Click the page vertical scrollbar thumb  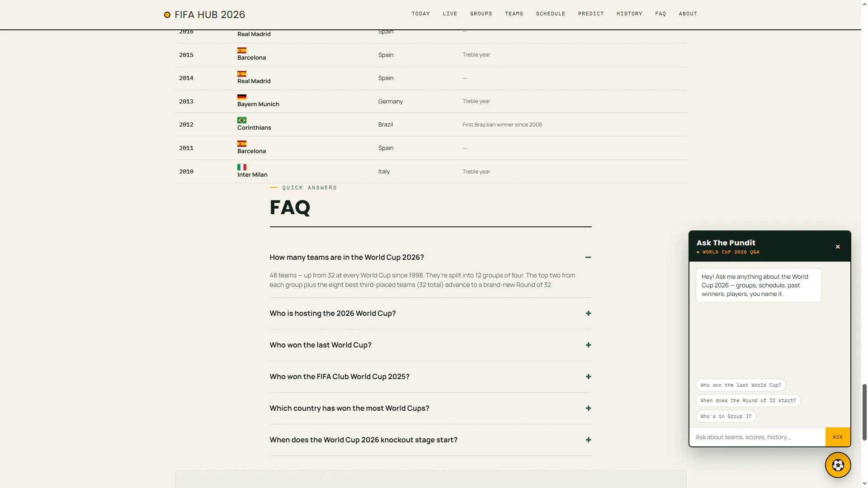(x=864, y=412)
